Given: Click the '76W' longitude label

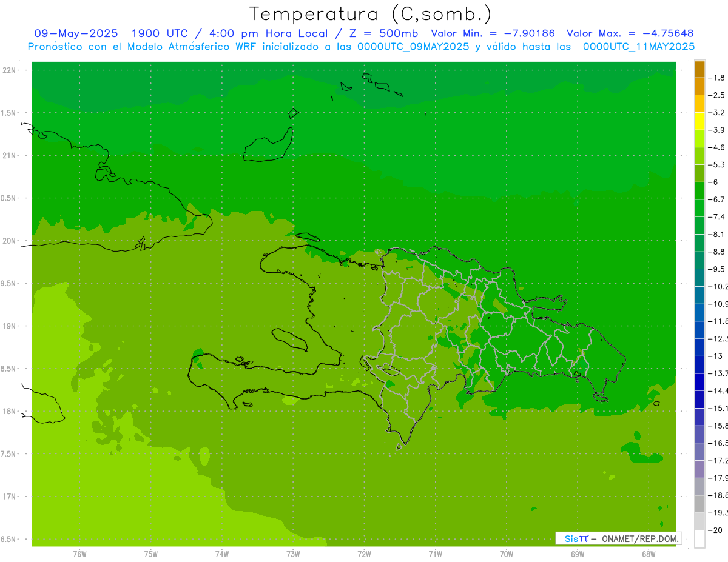Looking at the screenshot, I should tap(79, 554).
